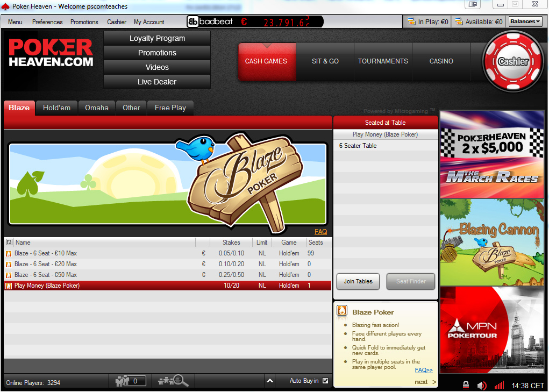
Task: Click the padlock secure connection icon
Action: (466, 386)
